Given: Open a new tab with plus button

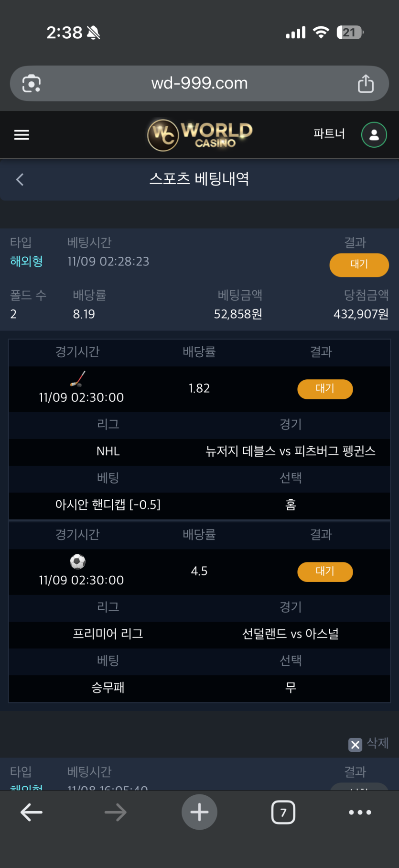Looking at the screenshot, I should pos(199,812).
